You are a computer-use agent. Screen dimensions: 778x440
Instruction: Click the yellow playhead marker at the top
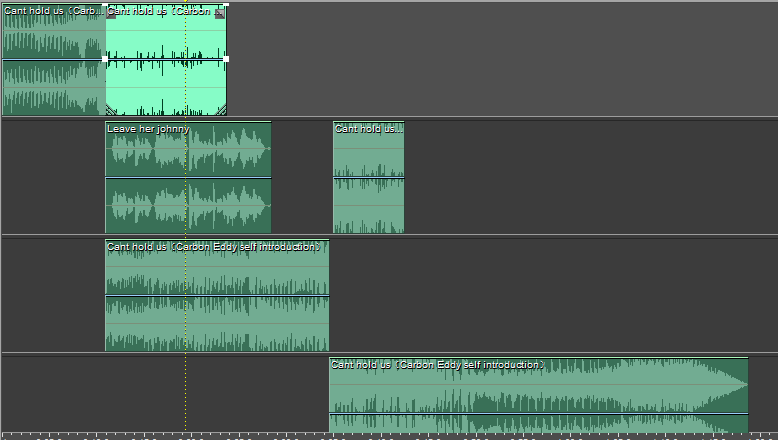point(186,1)
